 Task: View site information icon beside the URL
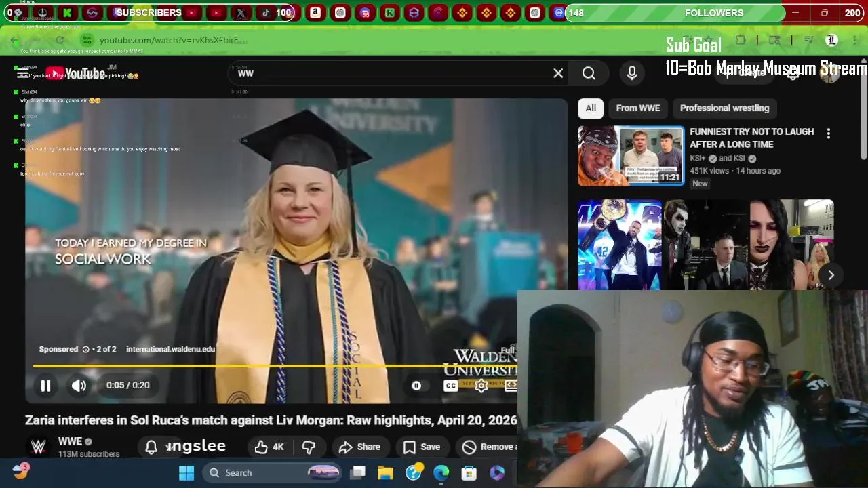(x=87, y=40)
